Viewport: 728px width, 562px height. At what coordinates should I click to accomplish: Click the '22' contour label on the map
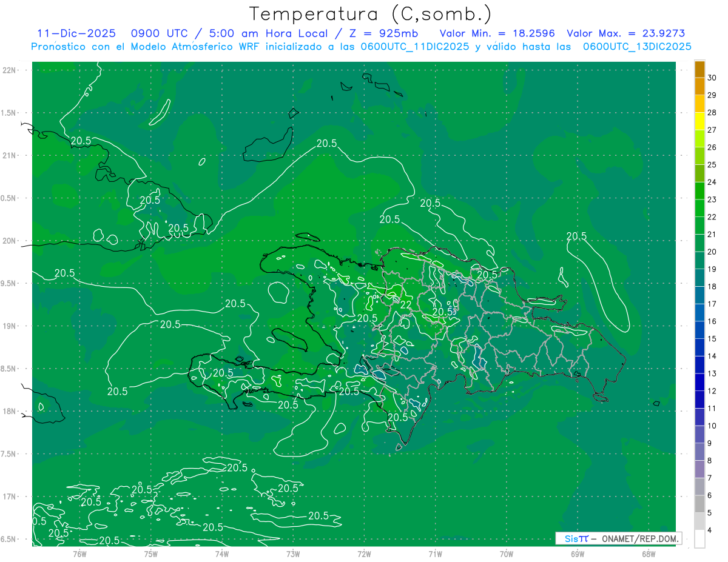coord(406,304)
